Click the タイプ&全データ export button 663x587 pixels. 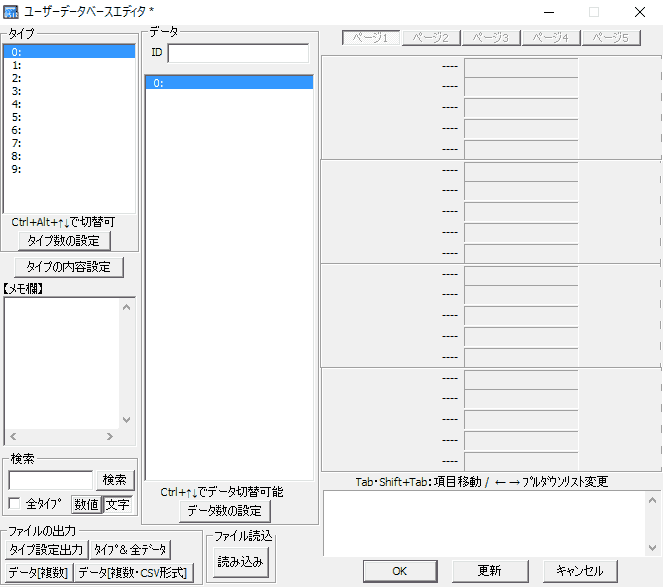pyautogui.click(x=130, y=550)
